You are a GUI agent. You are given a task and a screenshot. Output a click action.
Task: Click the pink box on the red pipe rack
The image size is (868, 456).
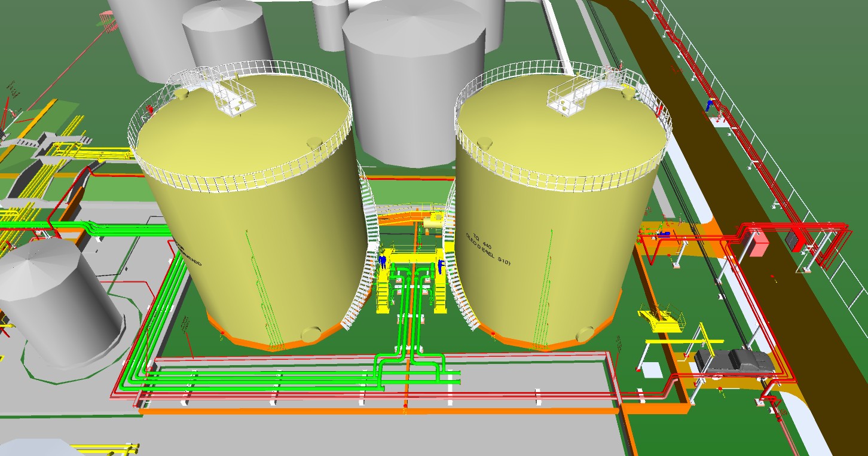[757, 244]
